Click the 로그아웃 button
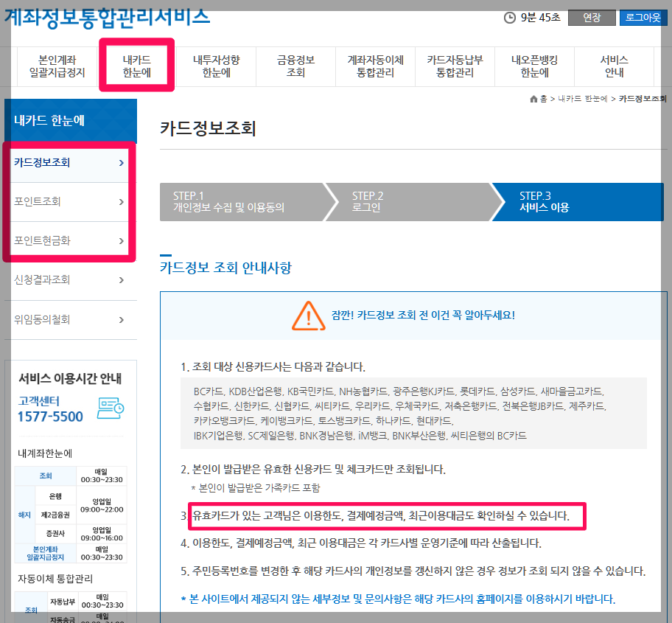The image size is (672, 623). coord(643,16)
